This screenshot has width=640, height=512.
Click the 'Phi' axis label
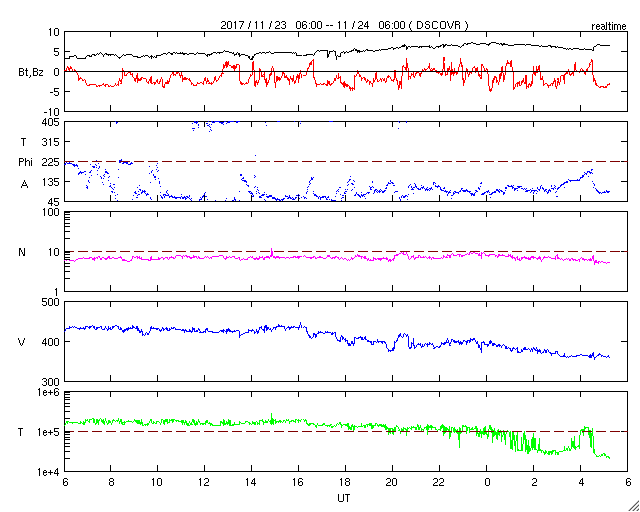pyautogui.click(x=25, y=163)
